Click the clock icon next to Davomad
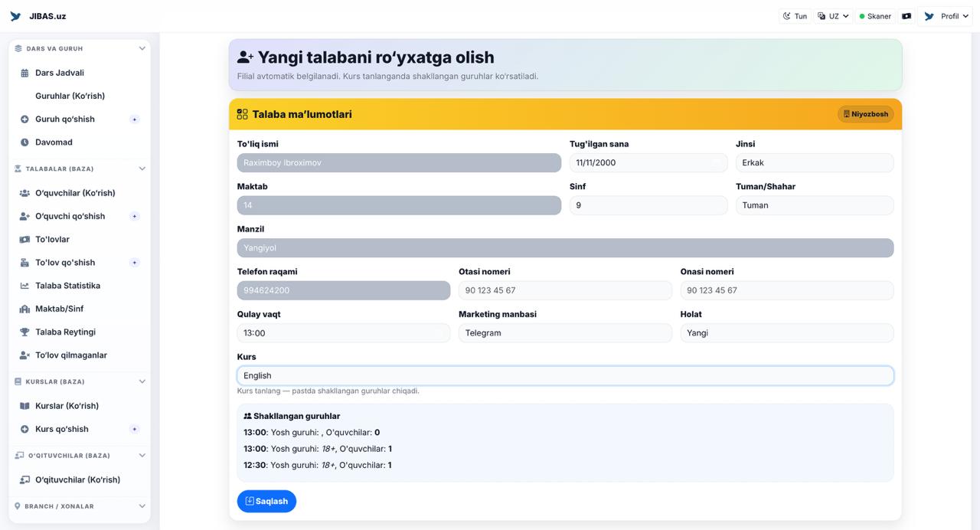Viewport: 980px width, 530px height. coord(24,142)
